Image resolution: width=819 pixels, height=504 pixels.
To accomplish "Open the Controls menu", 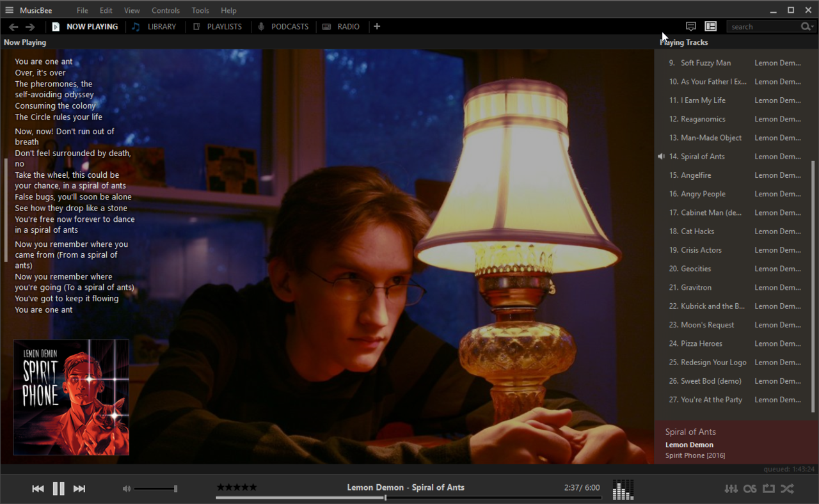I will coord(166,10).
